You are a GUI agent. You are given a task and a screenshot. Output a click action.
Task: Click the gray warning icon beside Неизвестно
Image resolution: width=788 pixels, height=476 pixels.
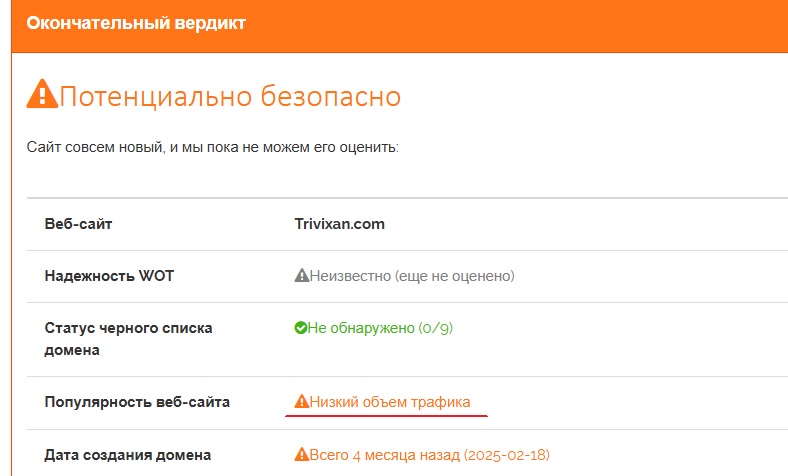click(302, 275)
